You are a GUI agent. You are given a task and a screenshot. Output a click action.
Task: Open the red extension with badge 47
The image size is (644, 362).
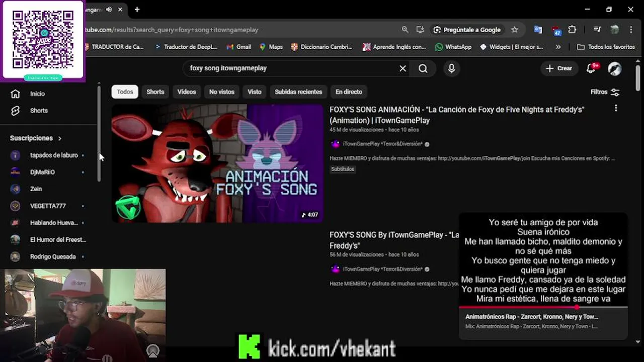click(555, 30)
